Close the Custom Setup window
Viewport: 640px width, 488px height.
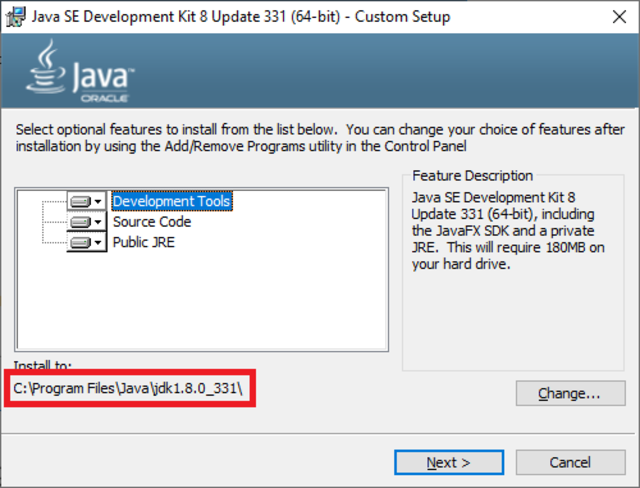[619, 17]
